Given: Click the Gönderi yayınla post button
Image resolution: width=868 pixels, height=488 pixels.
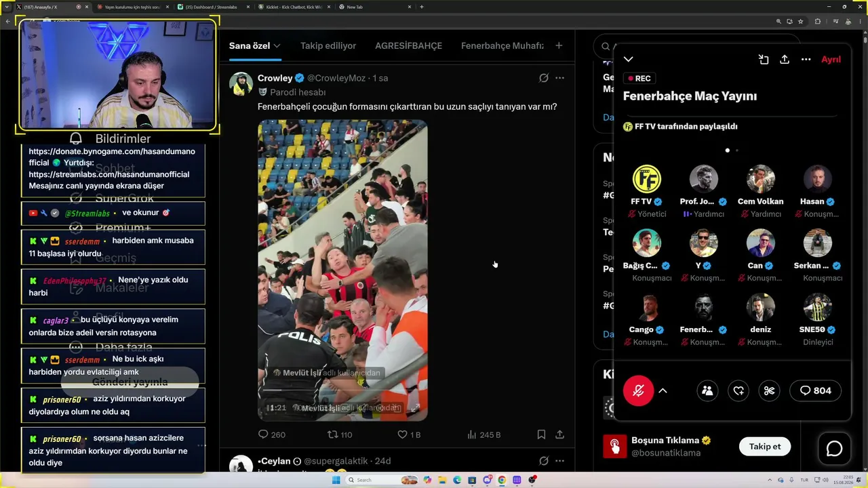Looking at the screenshot, I should (130, 382).
